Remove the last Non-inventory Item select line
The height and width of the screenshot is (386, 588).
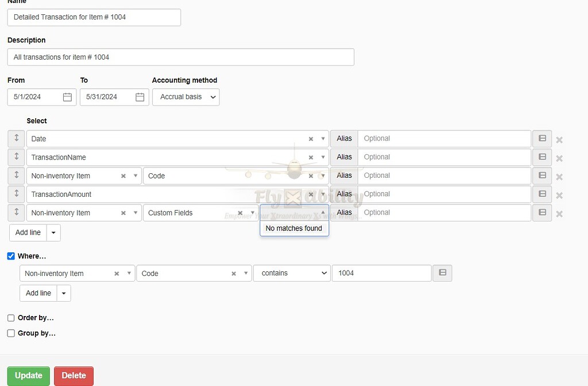[x=559, y=213]
